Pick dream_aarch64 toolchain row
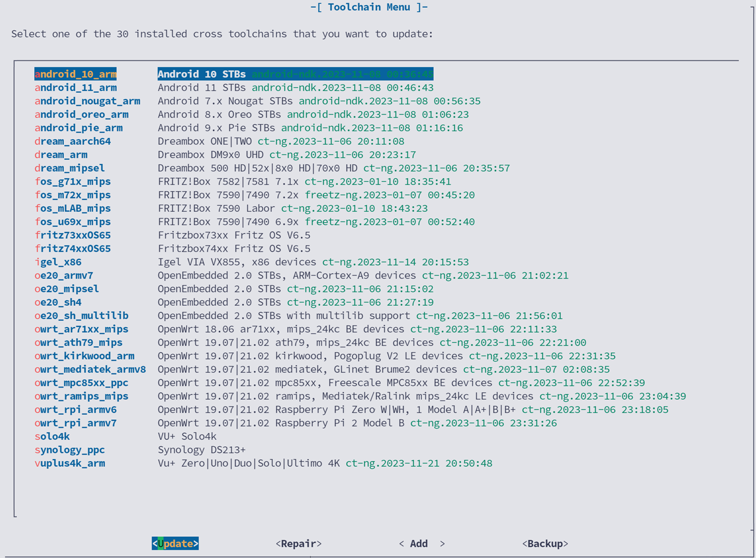 coord(73,141)
